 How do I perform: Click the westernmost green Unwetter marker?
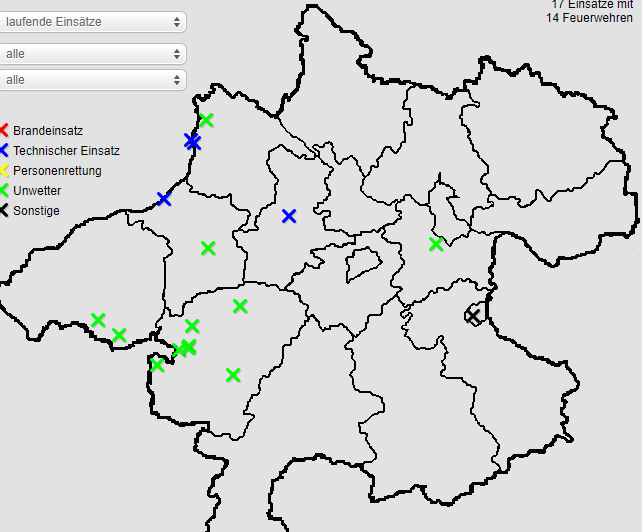click(x=98, y=320)
